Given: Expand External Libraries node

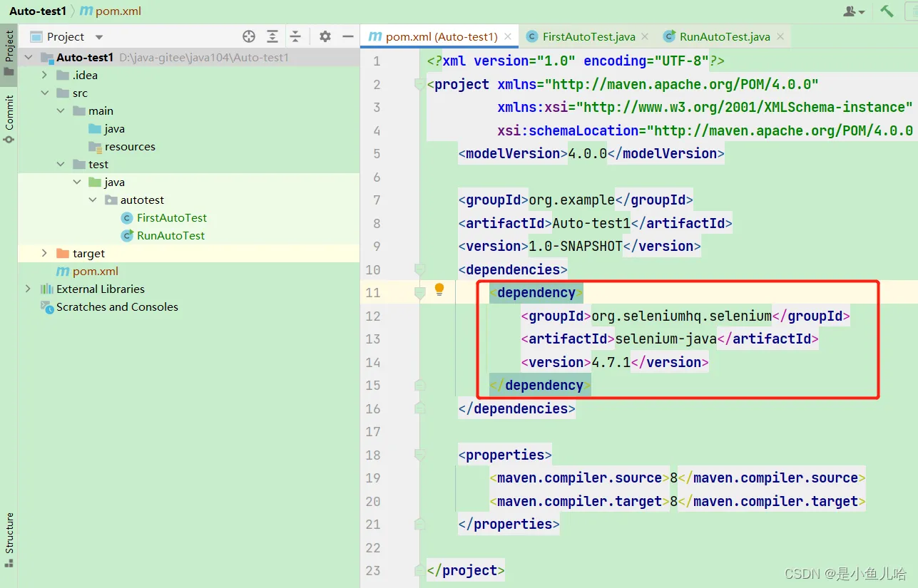Looking at the screenshot, I should pos(29,289).
